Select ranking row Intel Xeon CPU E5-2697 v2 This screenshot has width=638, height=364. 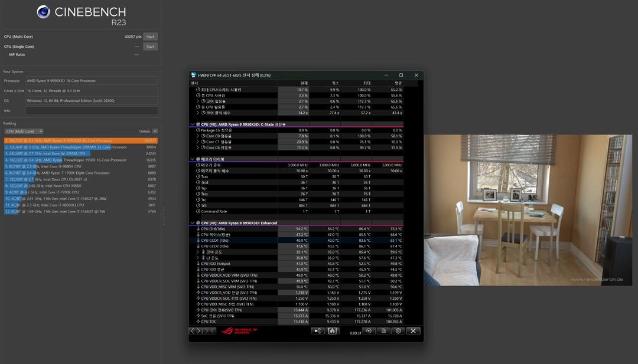80,179
